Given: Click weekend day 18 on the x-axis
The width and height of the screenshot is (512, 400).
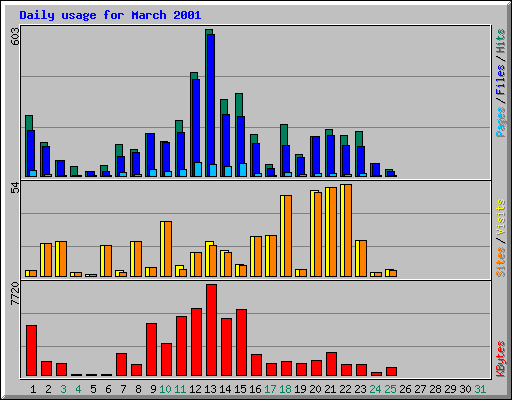Looking at the screenshot, I should [285, 389].
